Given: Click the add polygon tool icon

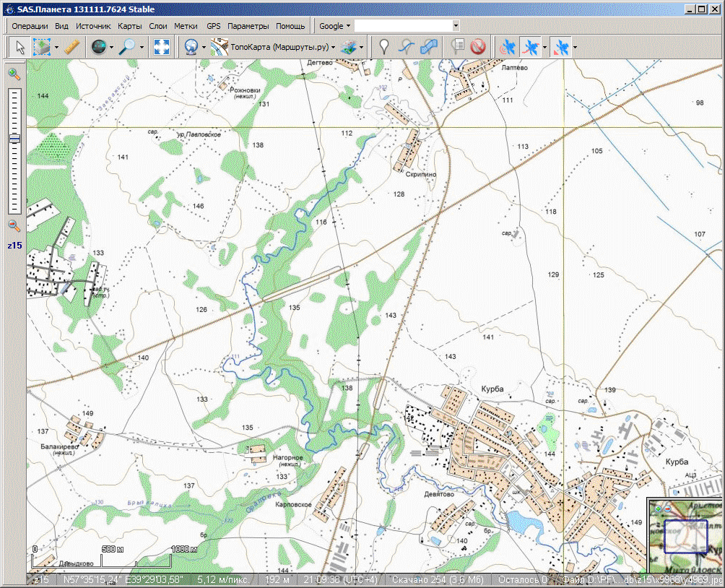Looking at the screenshot, I should point(429,48).
